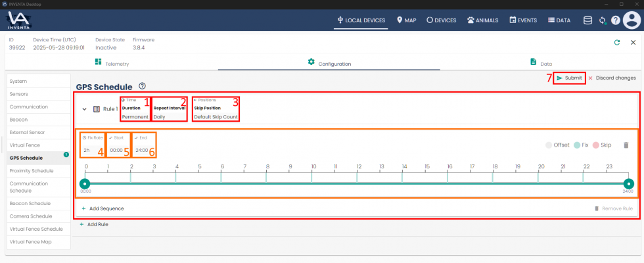Select the Offset mode option
Image resolution: width=644 pixels, height=263 pixels.
[557, 145]
